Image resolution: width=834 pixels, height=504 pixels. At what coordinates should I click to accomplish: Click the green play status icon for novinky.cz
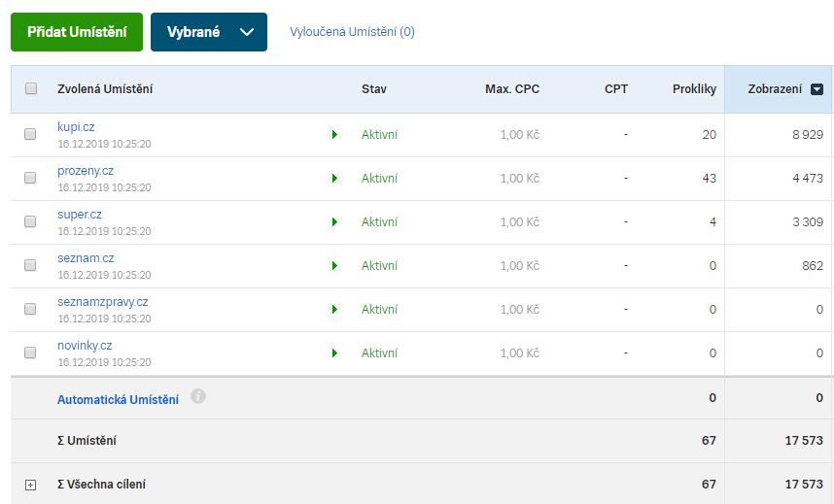pyautogui.click(x=334, y=353)
